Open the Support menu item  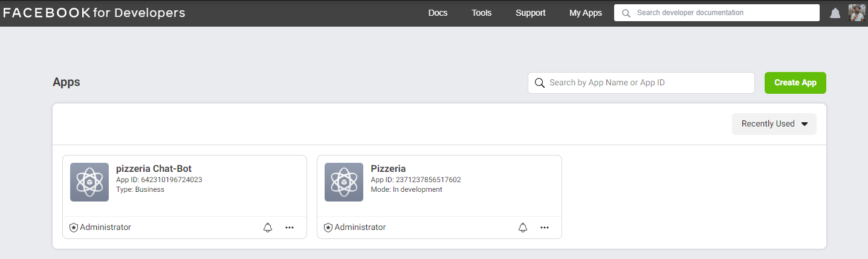531,13
